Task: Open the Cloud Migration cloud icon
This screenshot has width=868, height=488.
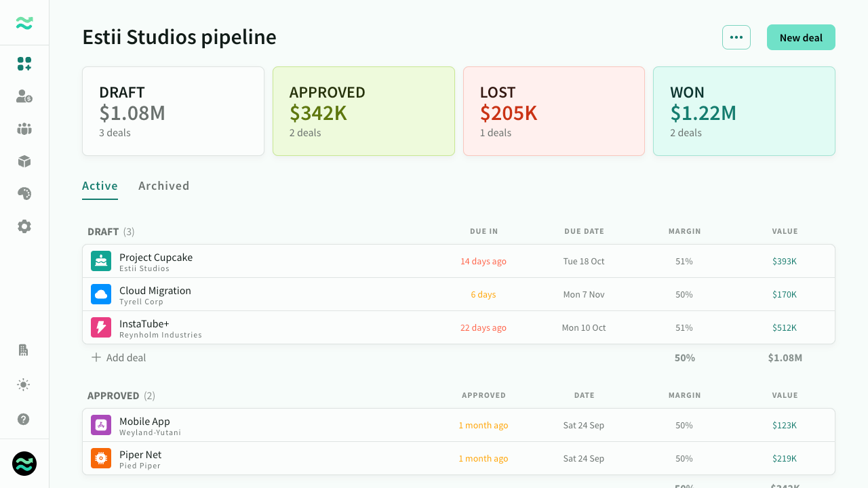Action: [101, 294]
